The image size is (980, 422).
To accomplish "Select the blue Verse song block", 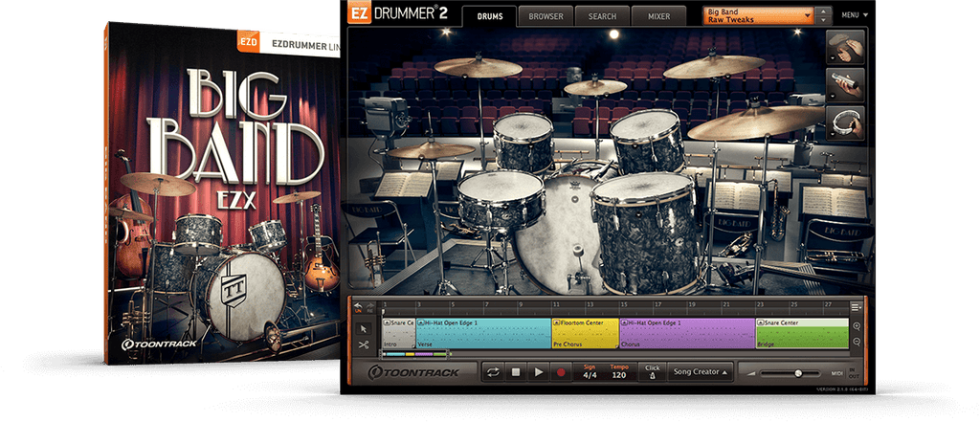I will [x=483, y=333].
